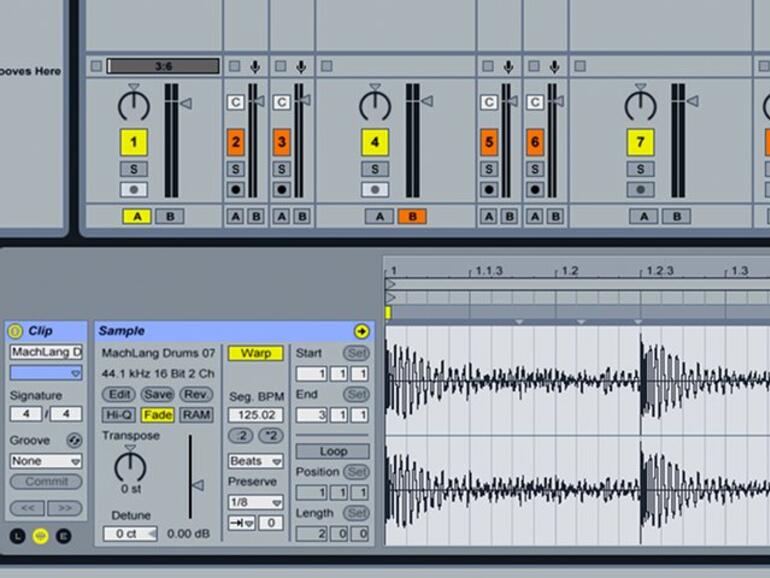Image resolution: width=770 pixels, height=578 pixels.
Task: Expand the Groove None dropdown
Action: [x=46, y=461]
